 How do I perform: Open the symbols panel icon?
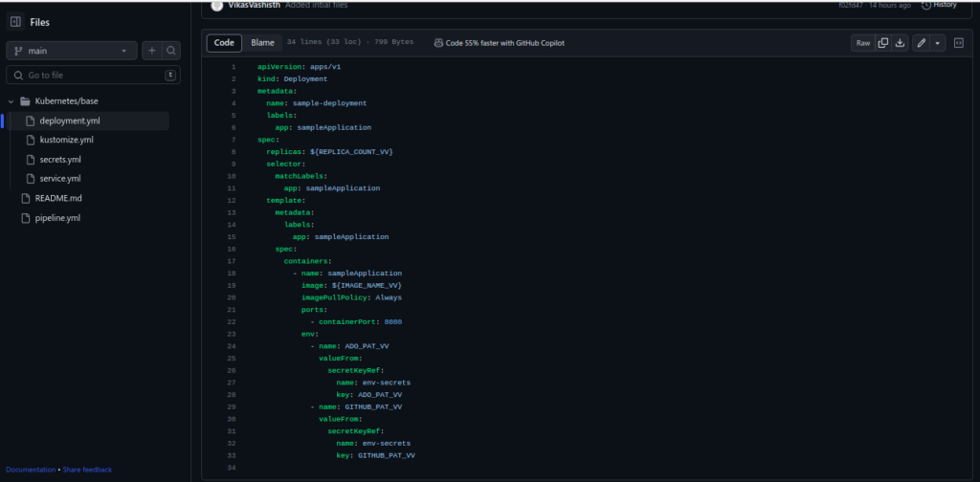(x=958, y=43)
